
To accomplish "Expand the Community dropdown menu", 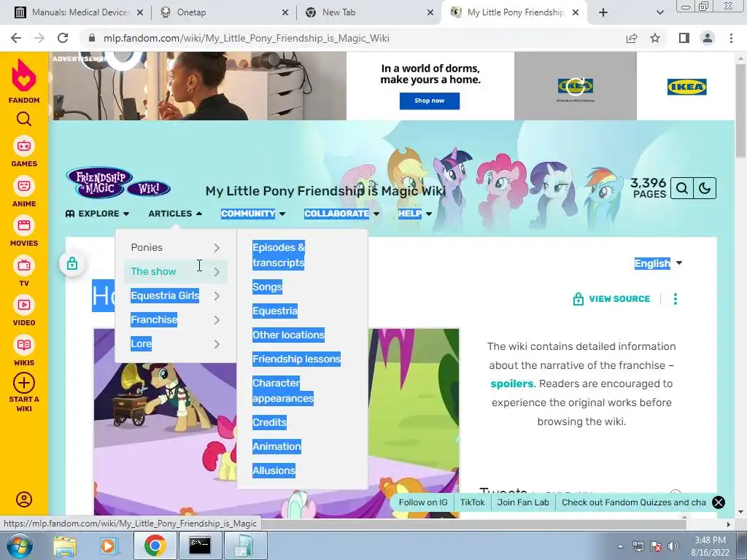I will (x=253, y=214).
